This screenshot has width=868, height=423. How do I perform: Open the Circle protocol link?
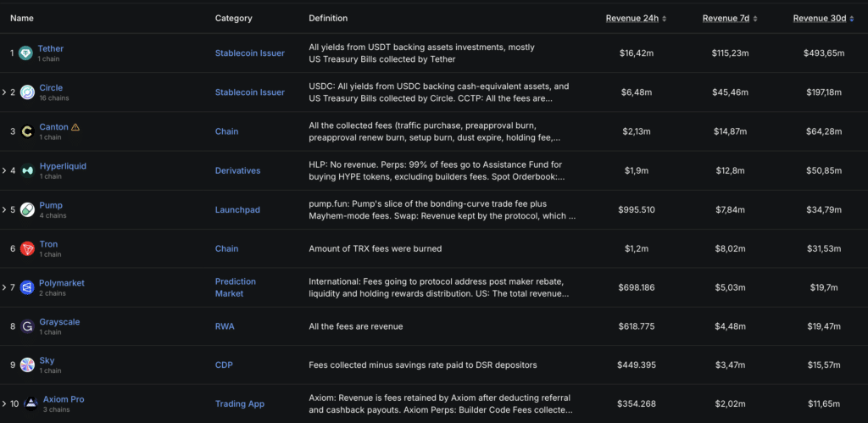point(51,88)
